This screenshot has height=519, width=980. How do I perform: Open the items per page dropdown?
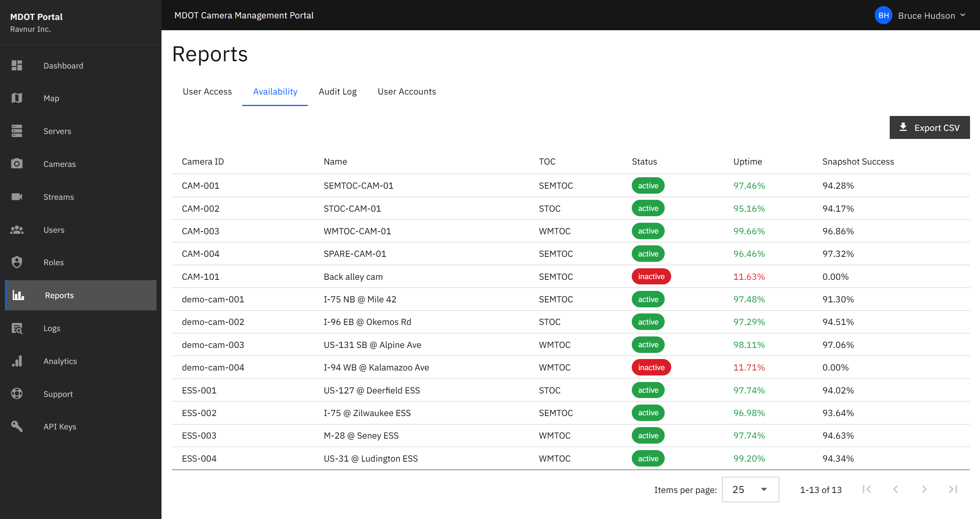(x=750, y=490)
